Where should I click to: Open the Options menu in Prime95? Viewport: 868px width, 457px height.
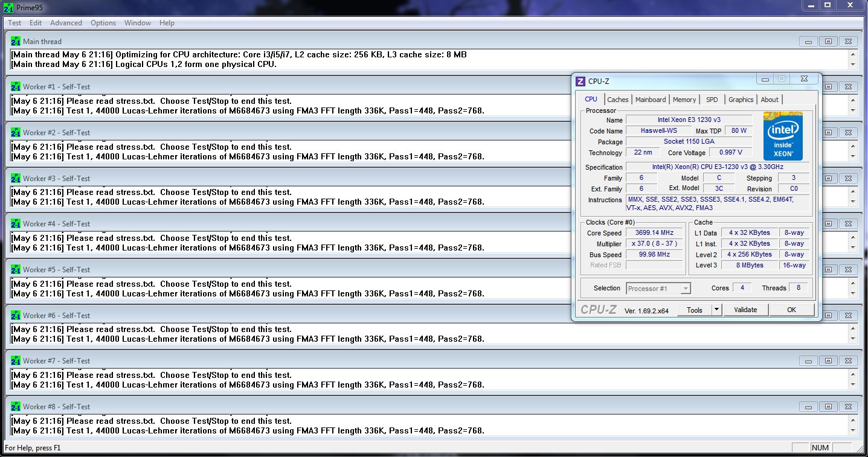coord(103,23)
